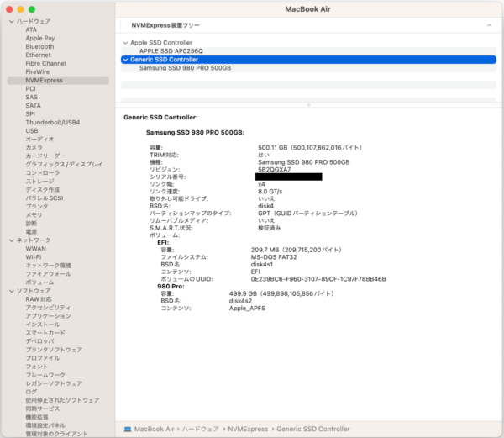Open 同期サービス sidebar entry
Screen dimensions: 504x438
click(x=43, y=409)
